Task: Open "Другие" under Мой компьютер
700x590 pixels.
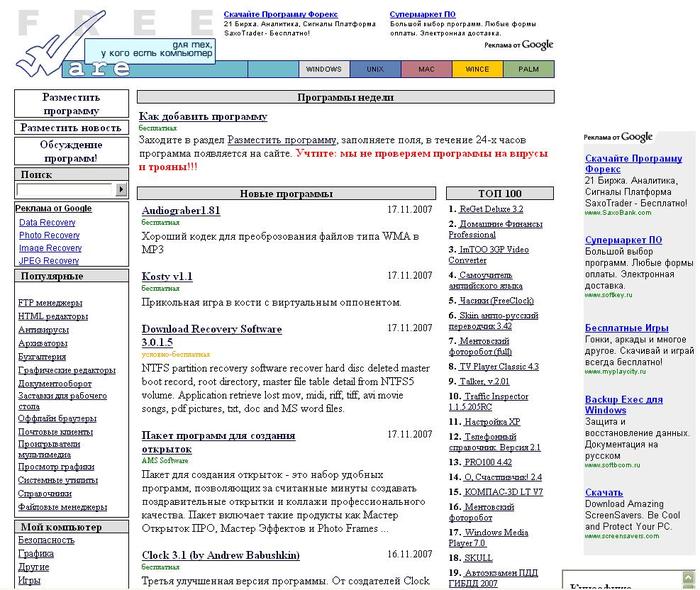Action: [x=33, y=567]
